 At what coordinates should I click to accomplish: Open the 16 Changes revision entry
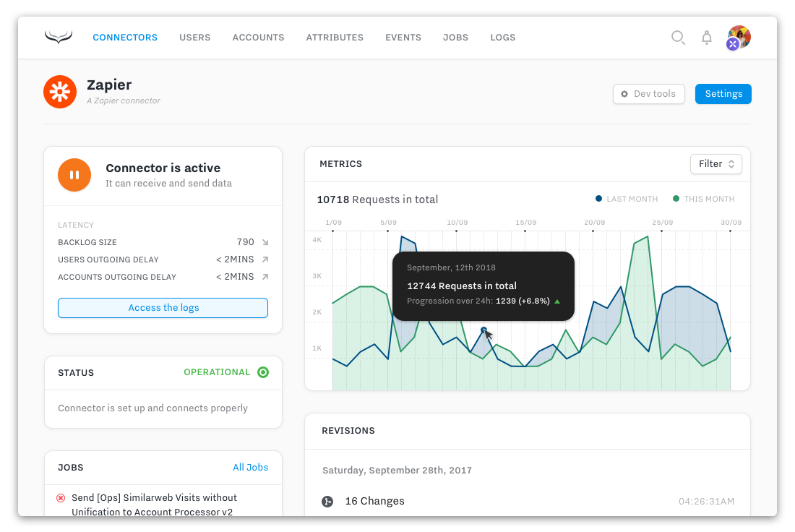pyautogui.click(x=374, y=501)
